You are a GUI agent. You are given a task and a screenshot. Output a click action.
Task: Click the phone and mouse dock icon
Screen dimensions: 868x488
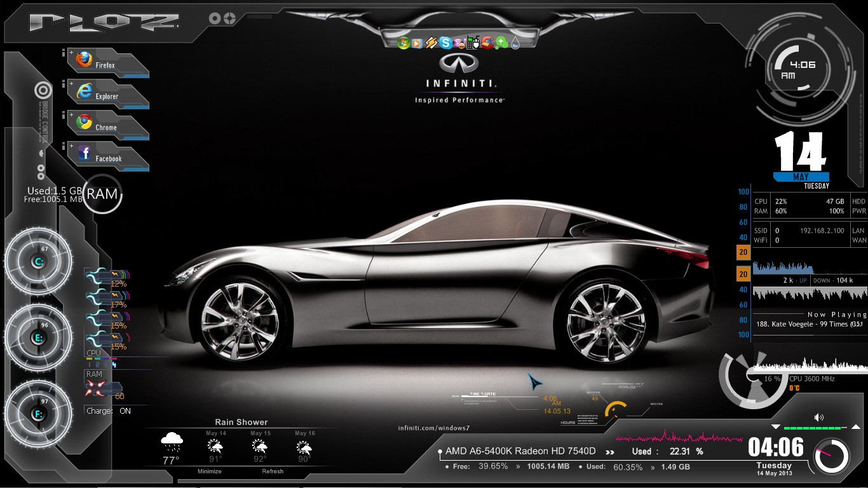tap(472, 43)
